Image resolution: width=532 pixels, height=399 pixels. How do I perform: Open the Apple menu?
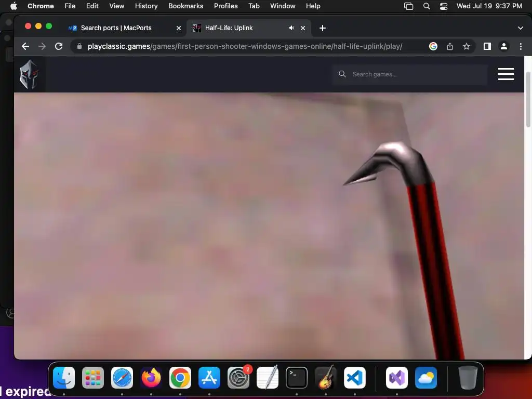(14, 6)
